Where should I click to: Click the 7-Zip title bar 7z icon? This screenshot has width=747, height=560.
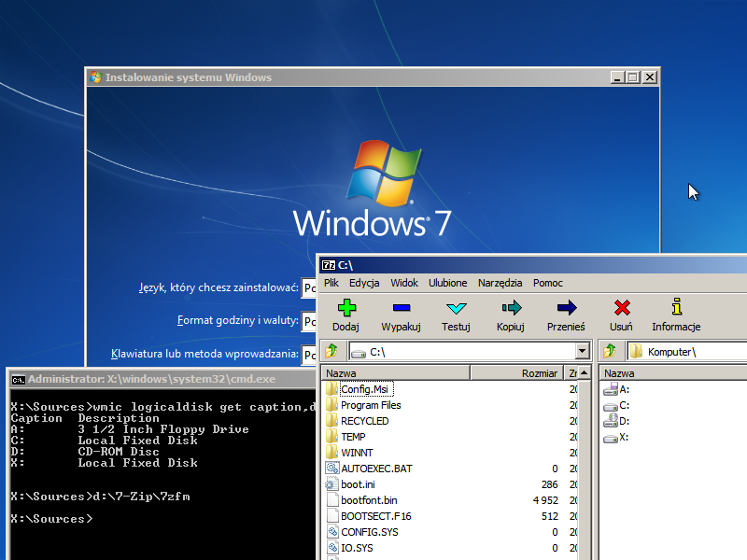tap(329, 265)
